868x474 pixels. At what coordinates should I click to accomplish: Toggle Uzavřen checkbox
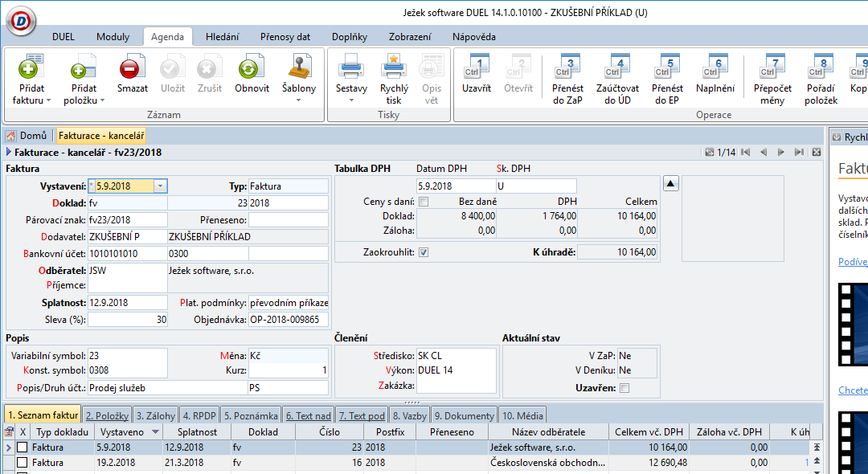(x=624, y=388)
